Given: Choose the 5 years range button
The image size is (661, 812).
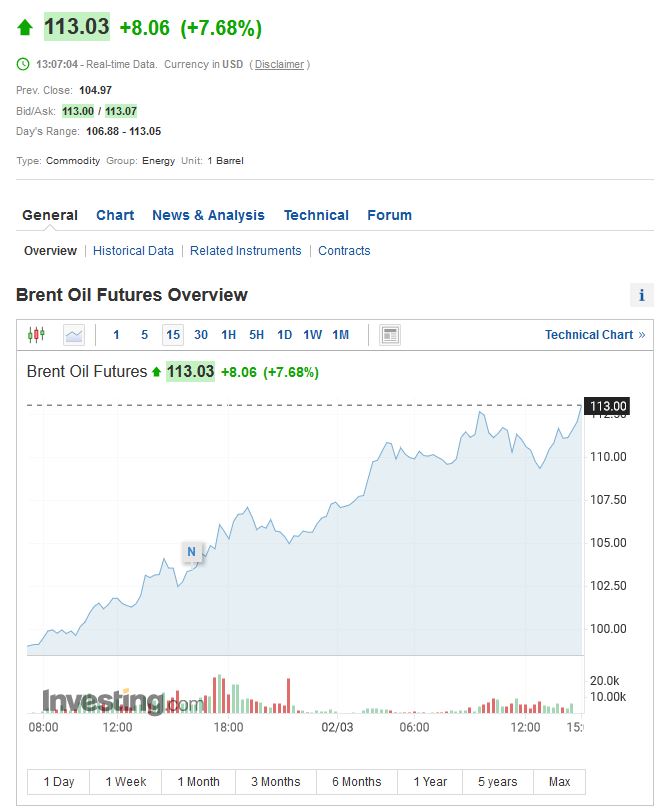Looking at the screenshot, I should pyautogui.click(x=497, y=782).
